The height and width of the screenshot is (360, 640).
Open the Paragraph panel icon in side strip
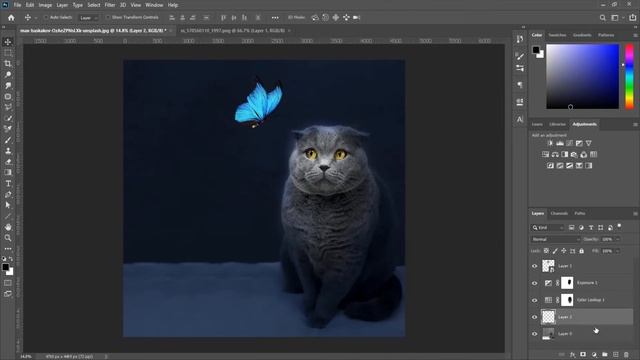tap(520, 85)
